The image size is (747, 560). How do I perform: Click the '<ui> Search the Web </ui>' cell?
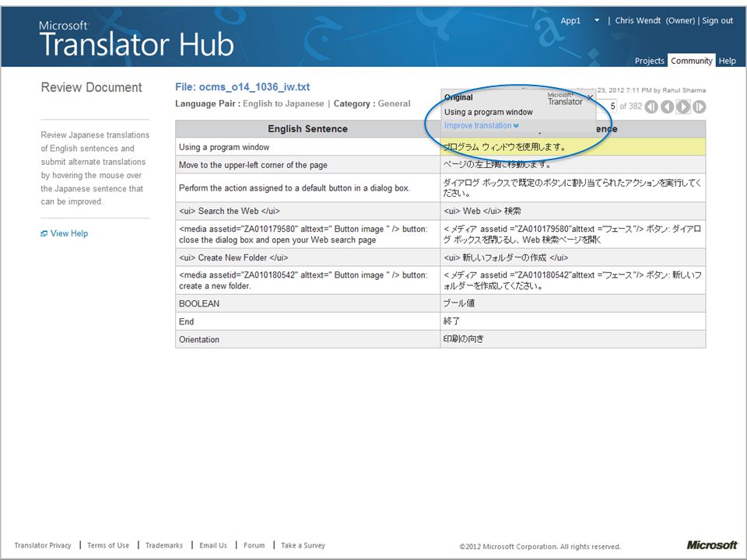(308, 211)
